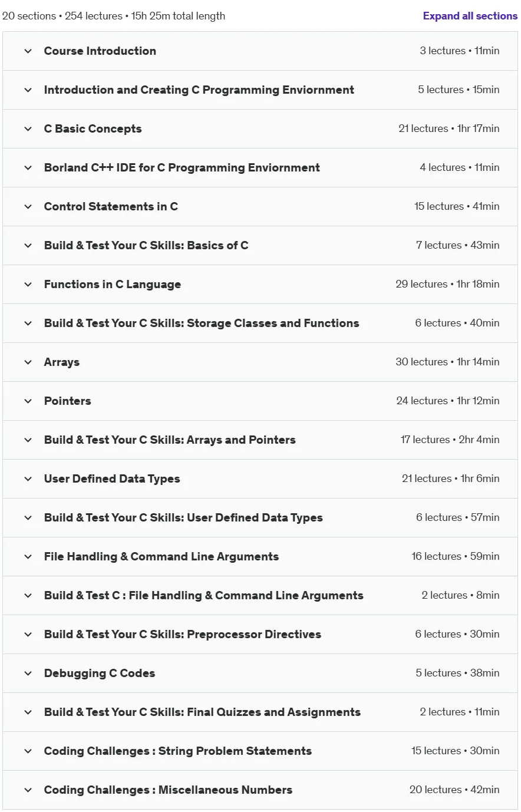Expand chevron beside C Basic Concepts
521x812 pixels.
[x=28, y=129]
